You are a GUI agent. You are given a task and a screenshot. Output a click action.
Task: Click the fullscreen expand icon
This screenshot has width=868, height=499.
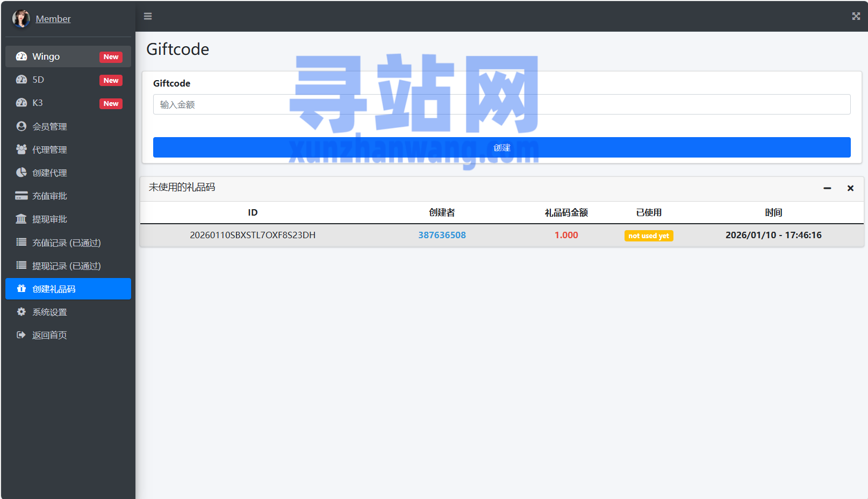pos(856,16)
